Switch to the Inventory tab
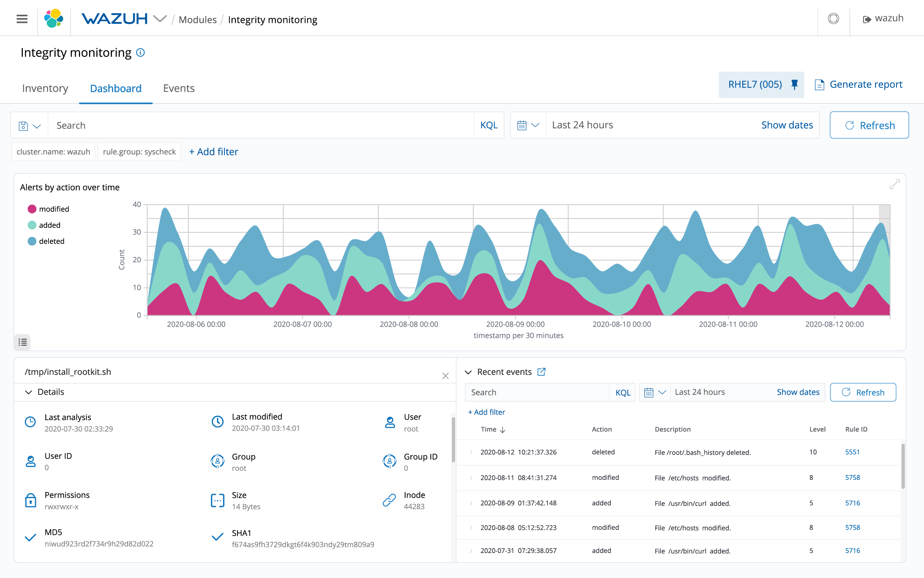Viewport: 924px width, 578px height. 45,88
